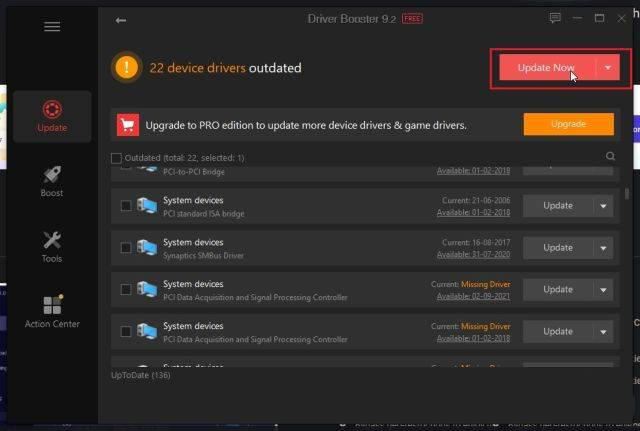The image size is (640, 431).
Task: Switch to the Update tab
Action: pyautogui.click(x=52, y=116)
